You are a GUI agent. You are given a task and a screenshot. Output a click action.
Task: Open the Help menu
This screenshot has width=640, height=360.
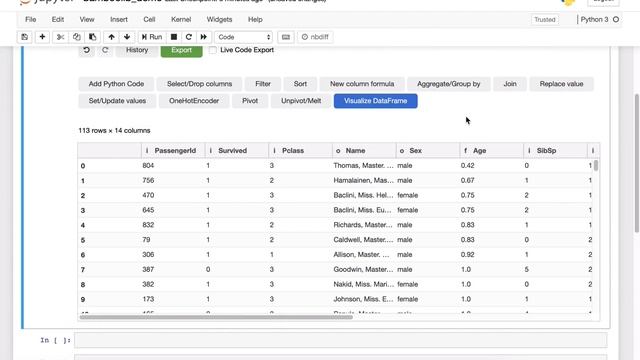255,20
